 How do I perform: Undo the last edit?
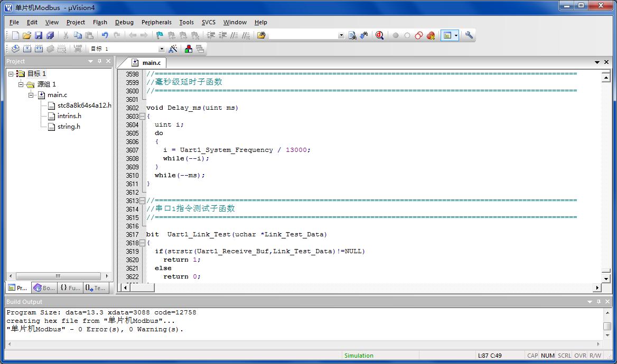click(x=105, y=35)
